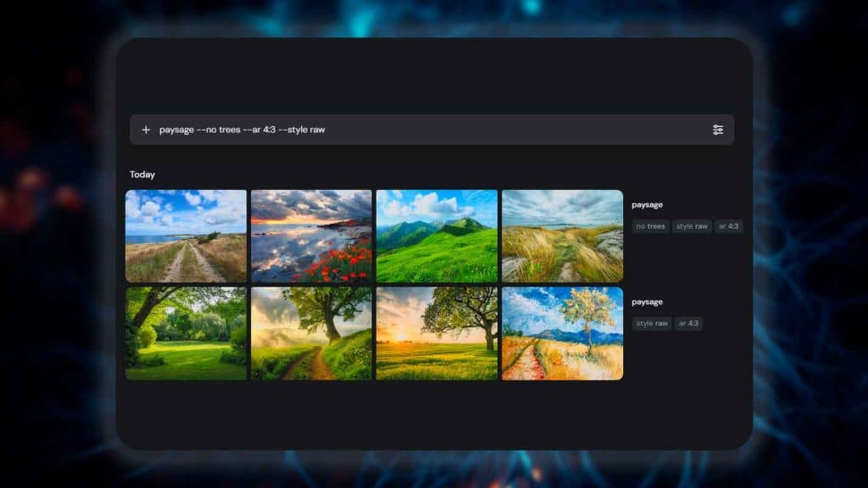
Task: Click the 'style raw' tag on the second prompt
Action: [x=652, y=323]
